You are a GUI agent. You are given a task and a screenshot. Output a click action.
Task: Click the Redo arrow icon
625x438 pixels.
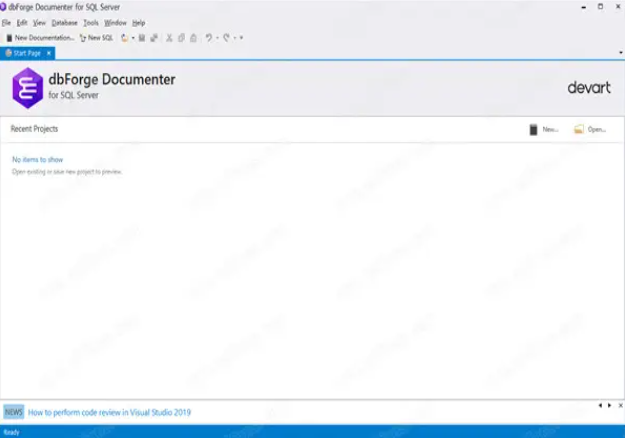coord(226,38)
